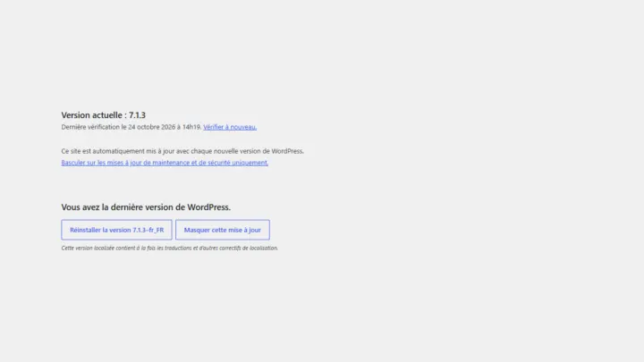The height and width of the screenshot is (362, 644).
Task: Click 'Vous avez la dernière version de WordPress' heading
Action: tap(146, 207)
